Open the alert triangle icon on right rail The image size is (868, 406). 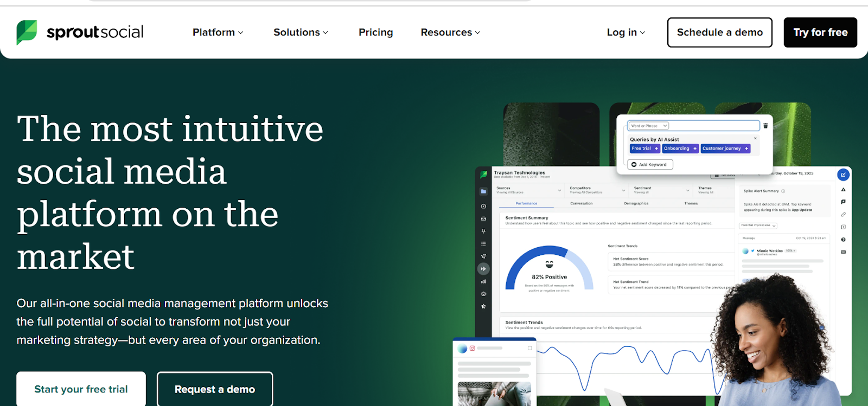tap(843, 190)
